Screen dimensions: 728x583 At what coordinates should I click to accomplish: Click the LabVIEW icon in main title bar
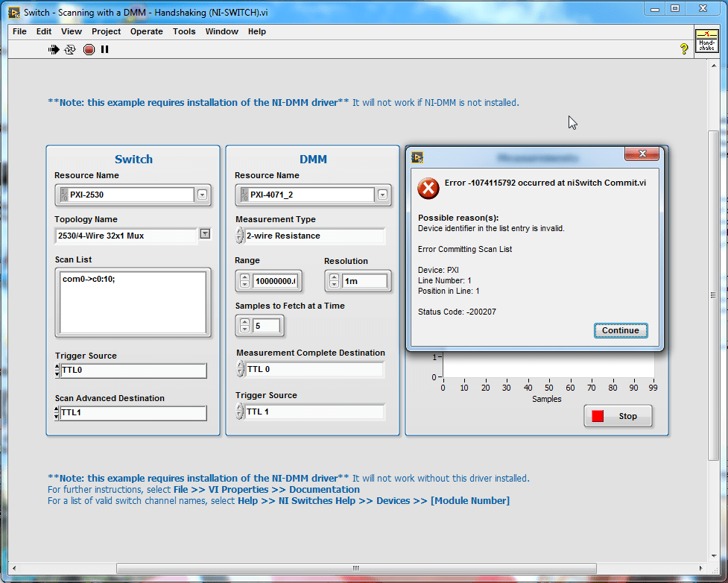pos(14,13)
